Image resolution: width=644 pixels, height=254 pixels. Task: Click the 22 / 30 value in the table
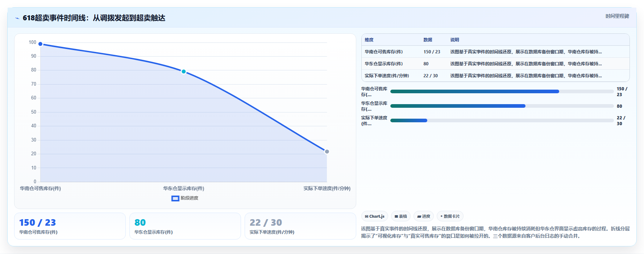coord(431,76)
